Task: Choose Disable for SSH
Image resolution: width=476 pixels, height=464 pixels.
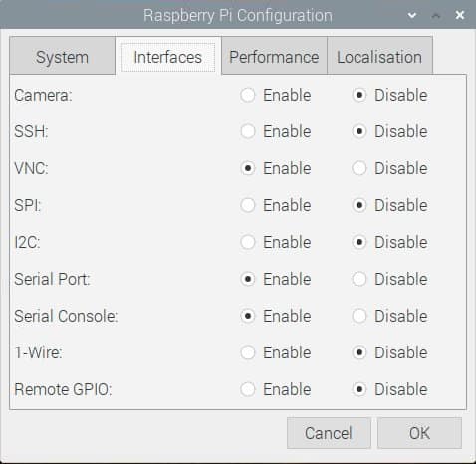Action: pyautogui.click(x=359, y=131)
